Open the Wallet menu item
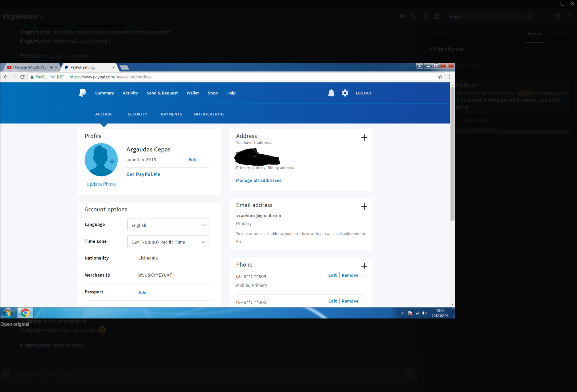Screen dimensions: 577x392 point(193,93)
